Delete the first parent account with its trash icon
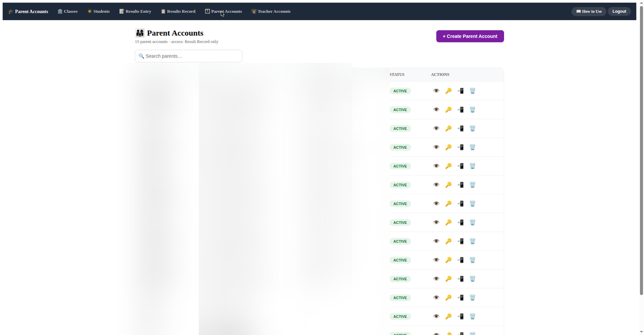Viewport: 644px width, 335px height. pos(472,91)
